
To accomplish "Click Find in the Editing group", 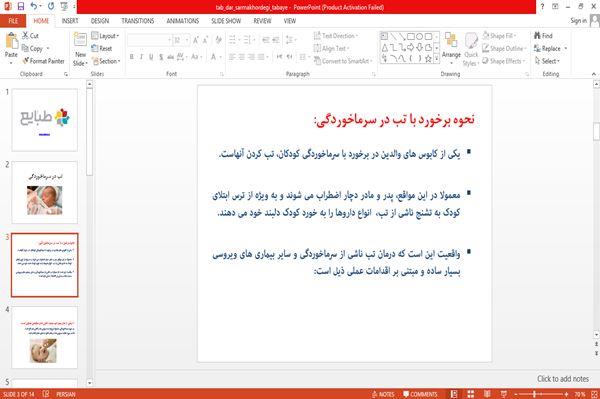I will [x=543, y=36].
